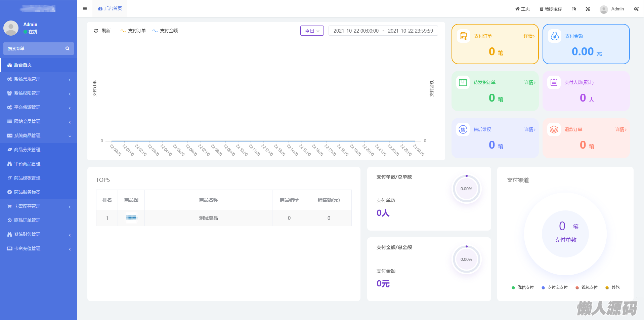
Task: Toggle the 支付金额 chart legend series
Action: click(165, 31)
